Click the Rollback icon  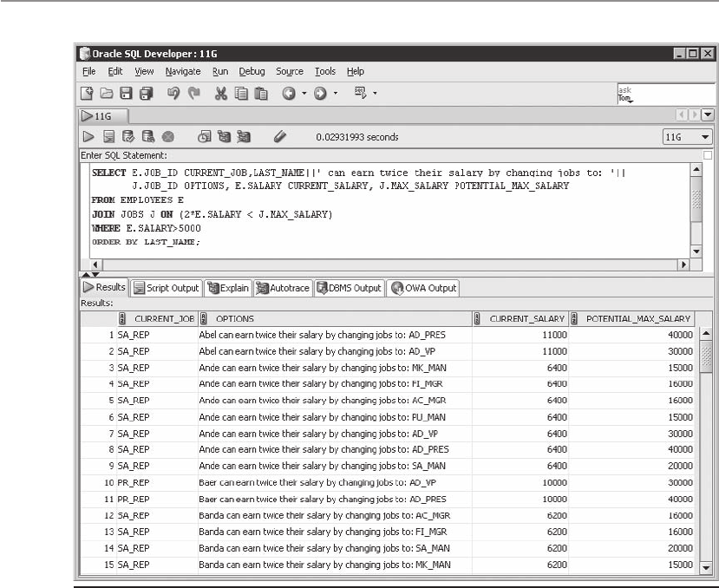[x=148, y=137]
